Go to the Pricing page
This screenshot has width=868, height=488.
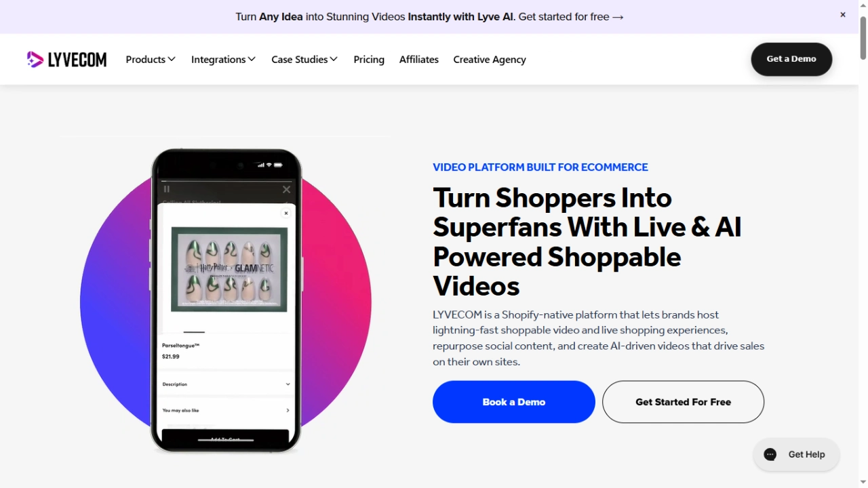click(x=369, y=60)
